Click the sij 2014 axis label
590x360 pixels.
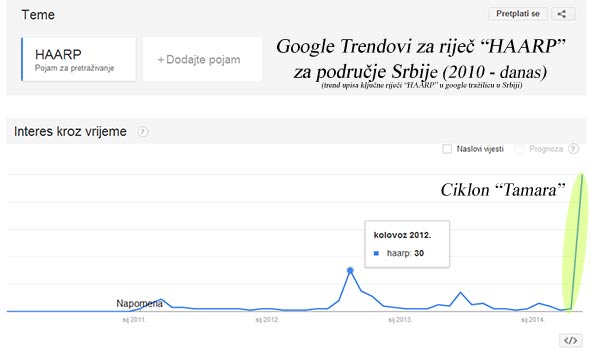point(532,320)
